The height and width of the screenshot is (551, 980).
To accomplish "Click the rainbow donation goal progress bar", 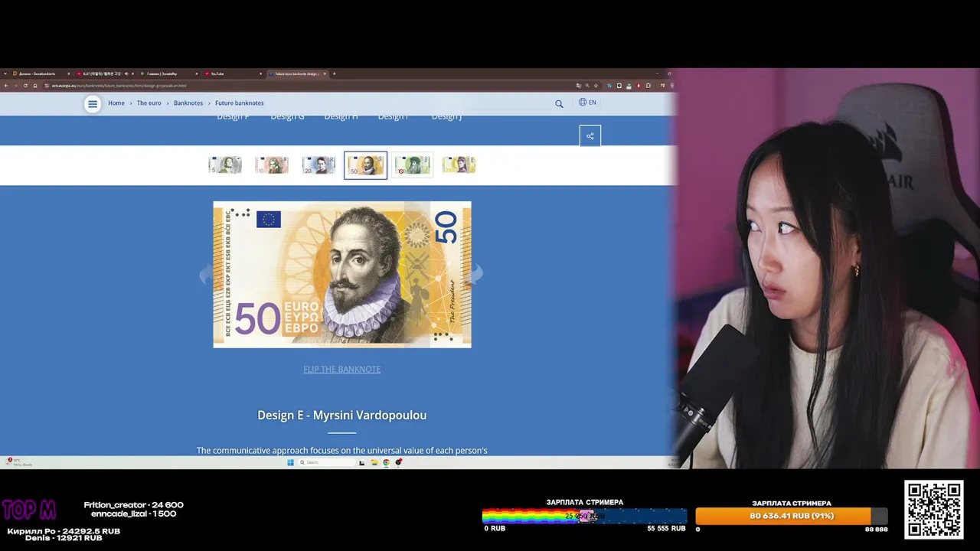I will pos(584,516).
